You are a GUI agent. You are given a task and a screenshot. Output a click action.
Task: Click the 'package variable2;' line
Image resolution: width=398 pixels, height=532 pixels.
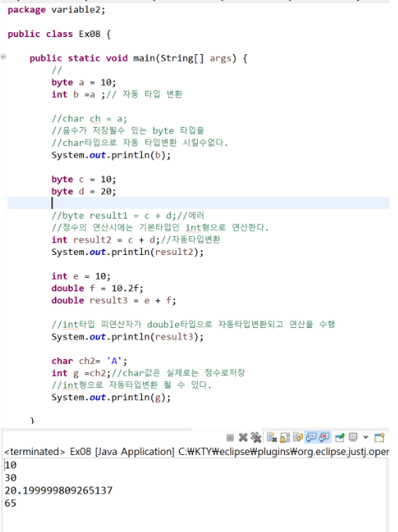click(57, 10)
